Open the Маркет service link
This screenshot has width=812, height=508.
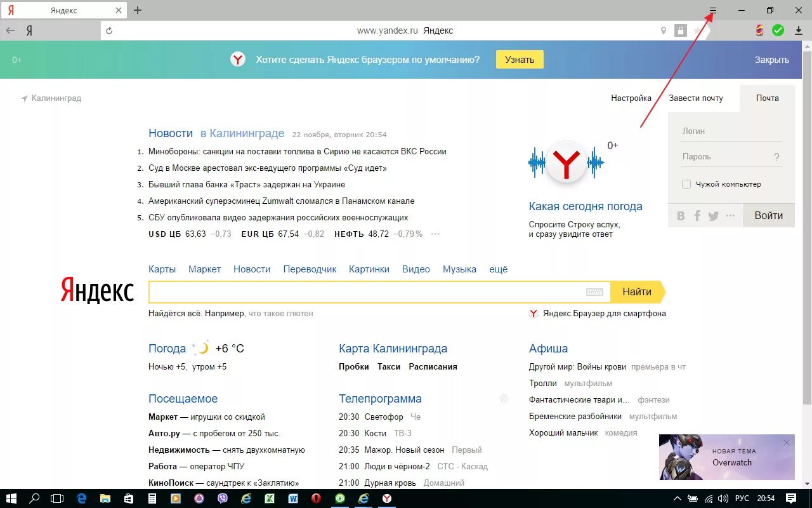(204, 269)
